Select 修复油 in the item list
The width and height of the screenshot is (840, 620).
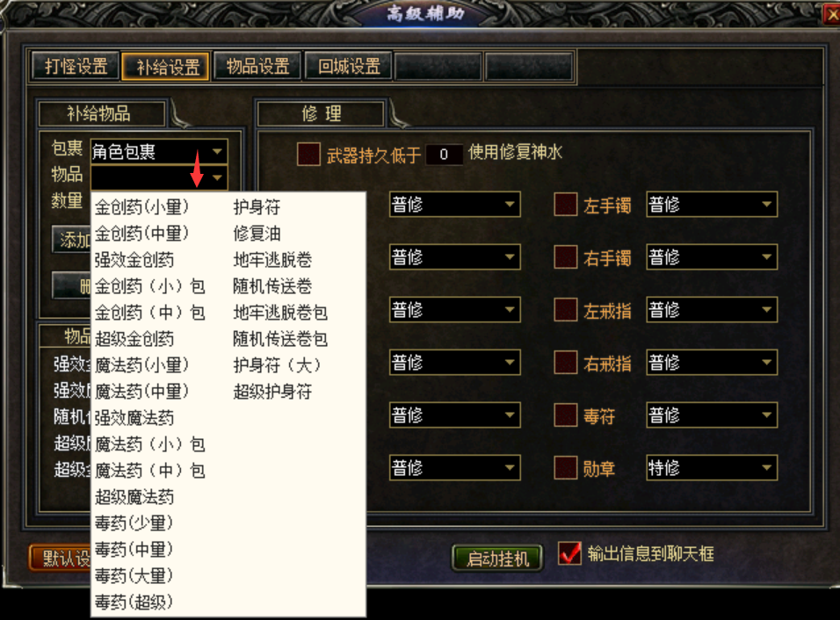point(257,234)
